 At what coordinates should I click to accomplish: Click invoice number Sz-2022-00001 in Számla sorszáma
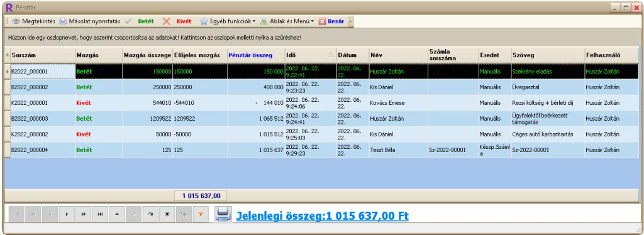(x=453, y=150)
